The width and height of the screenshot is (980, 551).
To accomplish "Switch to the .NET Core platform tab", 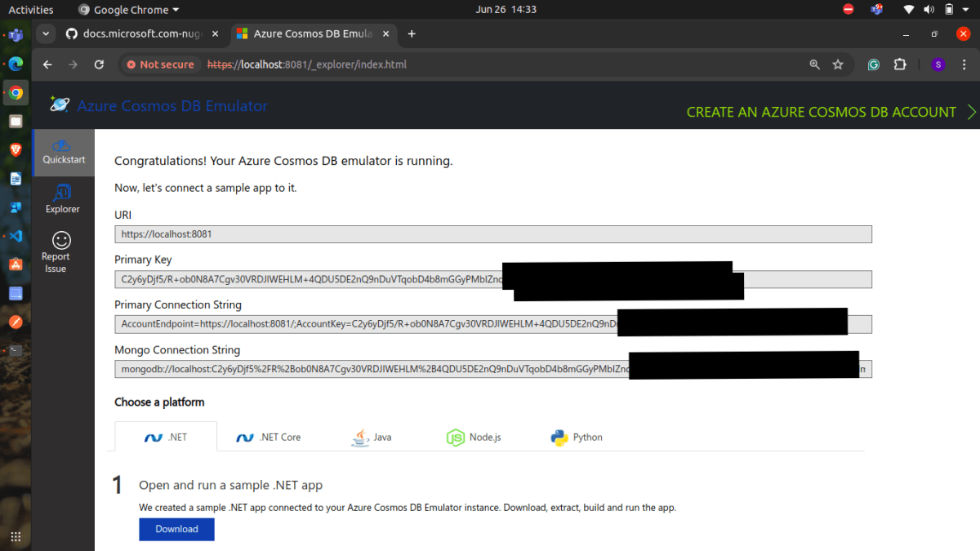I will [268, 437].
